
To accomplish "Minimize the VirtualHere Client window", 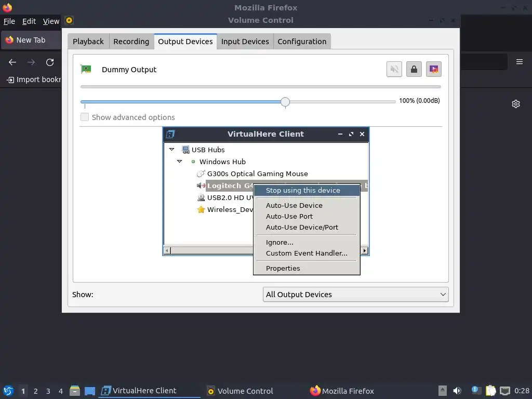I will click(x=340, y=134).
